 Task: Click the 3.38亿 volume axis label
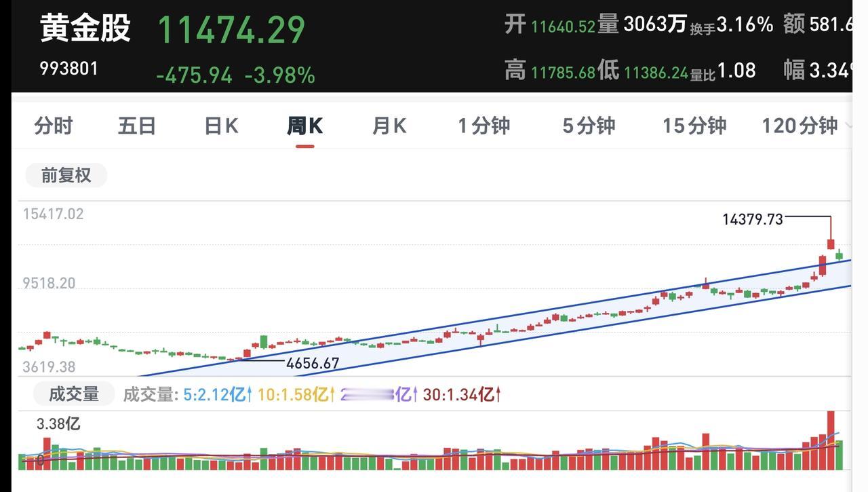click(58, 424)
